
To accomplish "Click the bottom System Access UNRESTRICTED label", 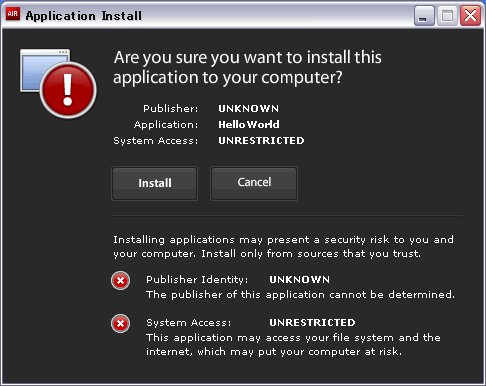I will tap(312, 322).
